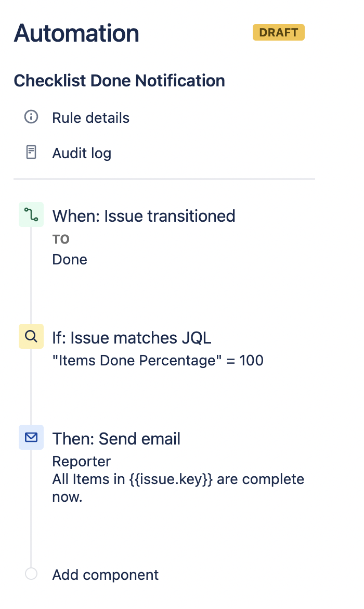Click the 'Items Done Percentage' JQL query text
This screenshot has height=609, width=364.
[158, 360]
